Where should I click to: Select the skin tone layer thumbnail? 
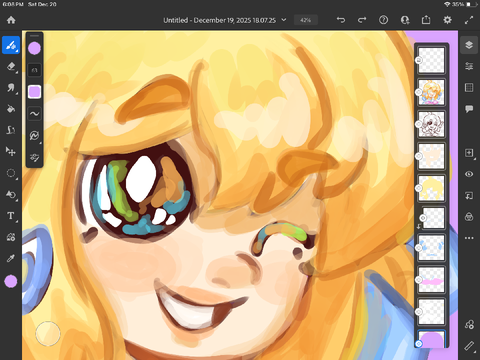pos(431,156)
